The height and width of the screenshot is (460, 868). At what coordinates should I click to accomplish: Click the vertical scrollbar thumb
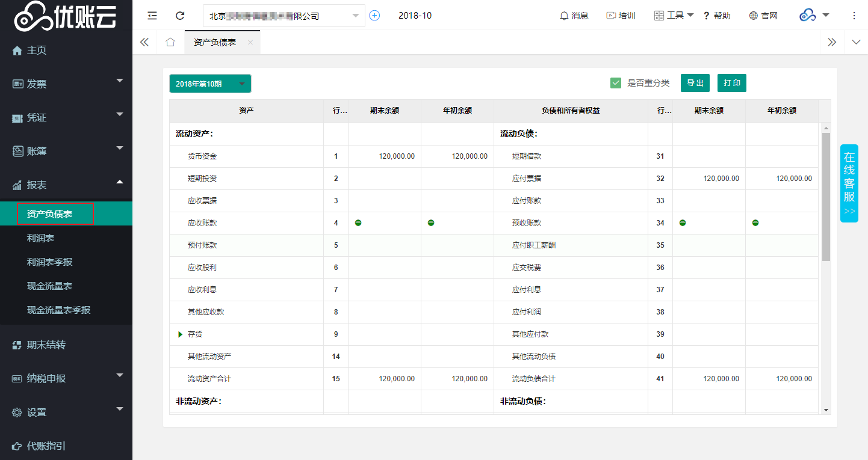tap(826, 197)
